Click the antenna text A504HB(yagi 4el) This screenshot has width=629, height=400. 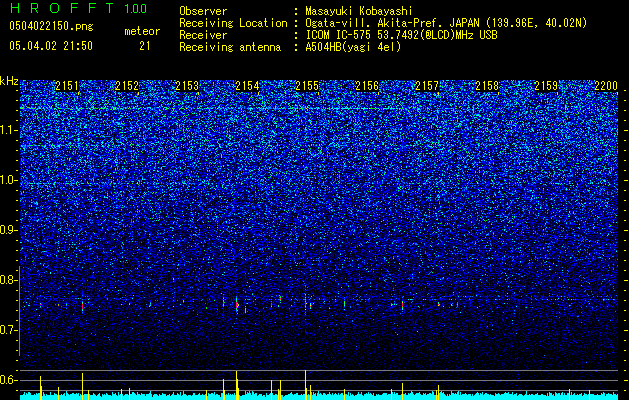point(353,47)
